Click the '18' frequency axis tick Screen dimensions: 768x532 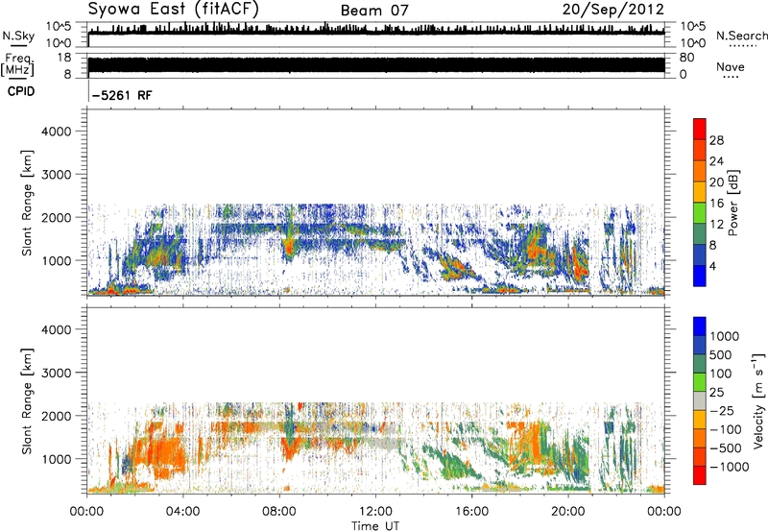pyautogui.click(x=64, y=58)
